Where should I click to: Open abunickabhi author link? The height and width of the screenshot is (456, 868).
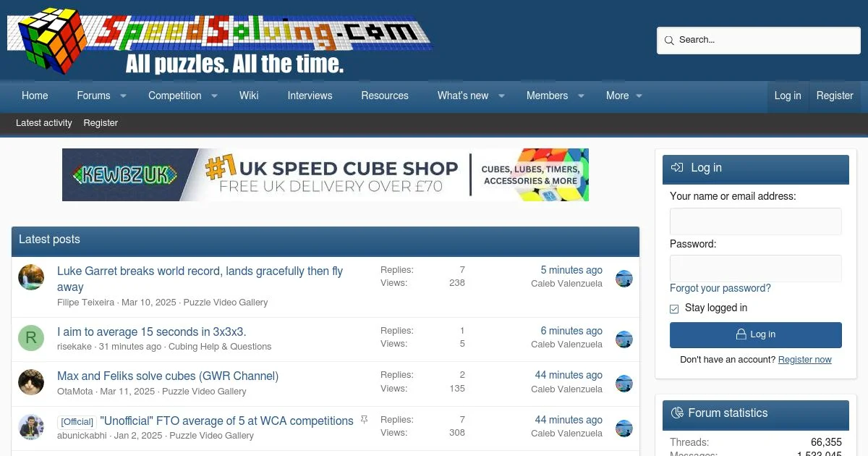(82, 436)
